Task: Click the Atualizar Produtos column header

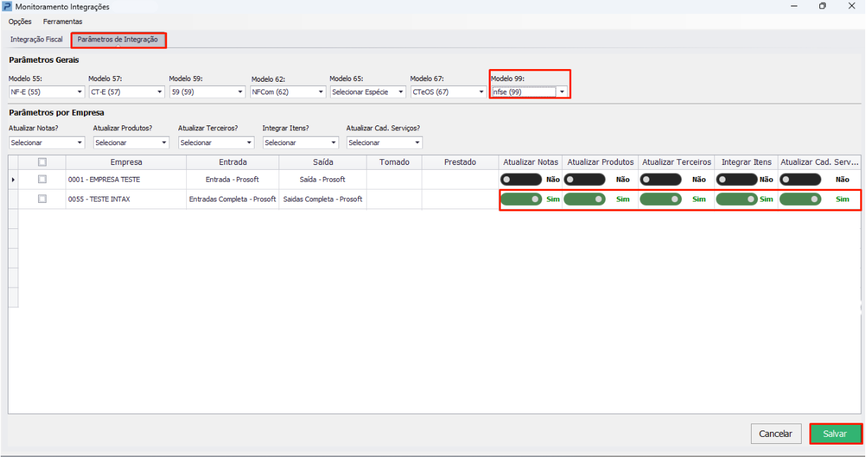Action: click(x=601, y=162)
